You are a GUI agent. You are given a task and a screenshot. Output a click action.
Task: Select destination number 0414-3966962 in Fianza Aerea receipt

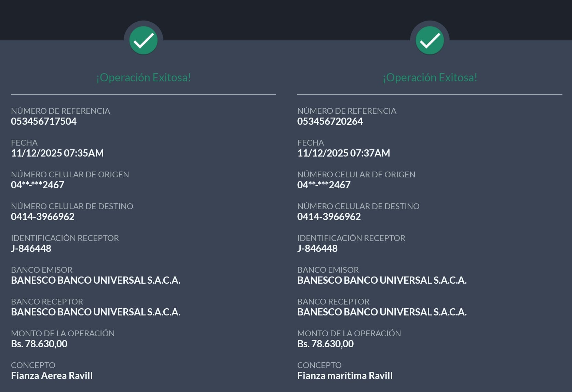tap(43, 217)
